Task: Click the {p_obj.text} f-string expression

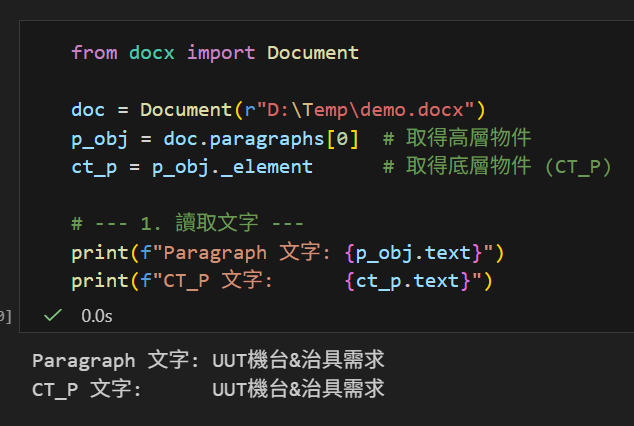Action: (417, 252)
